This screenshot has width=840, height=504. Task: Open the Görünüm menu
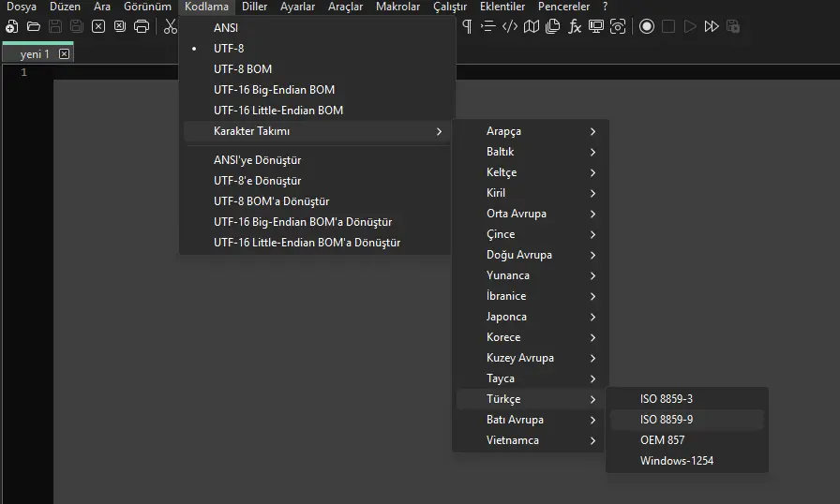pos(147,7)
